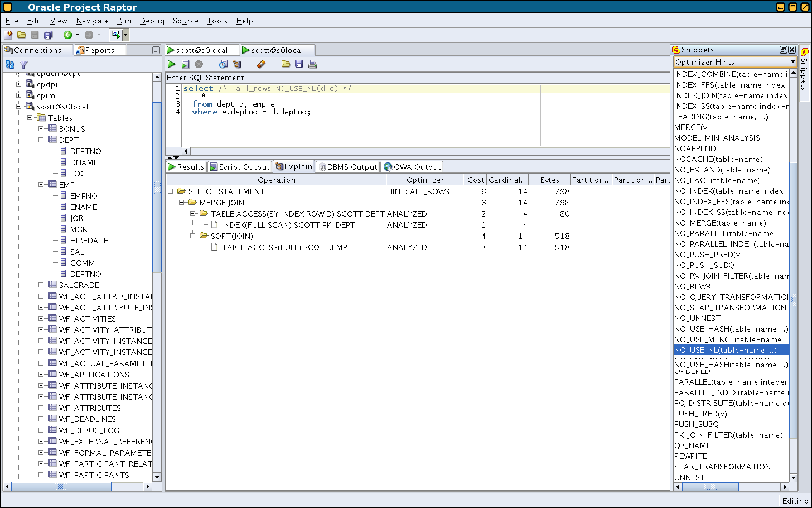The image size is (812, 508).
Task: Select the cpim connection
Action: 46,95
